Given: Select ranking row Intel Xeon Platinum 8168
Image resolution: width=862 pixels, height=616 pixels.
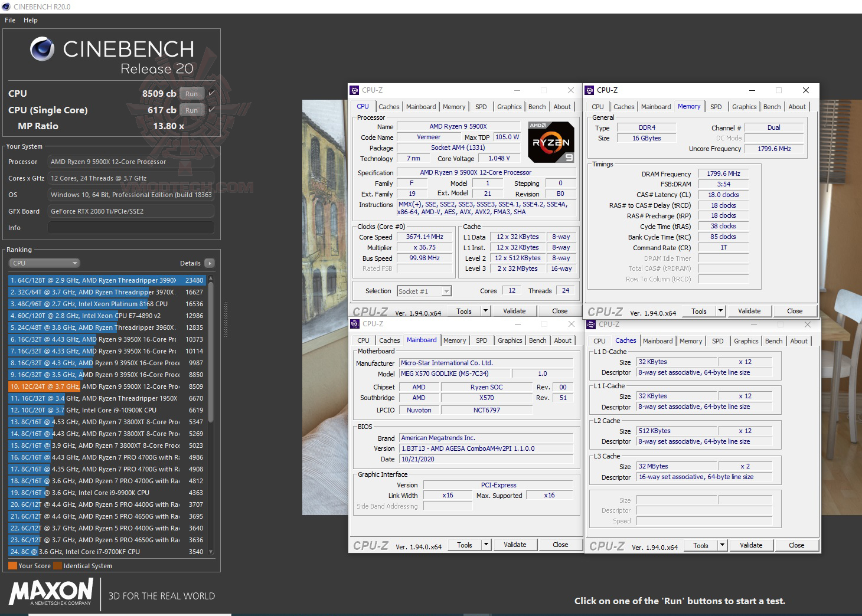Looking at the screenshot, I should (106, 304).
